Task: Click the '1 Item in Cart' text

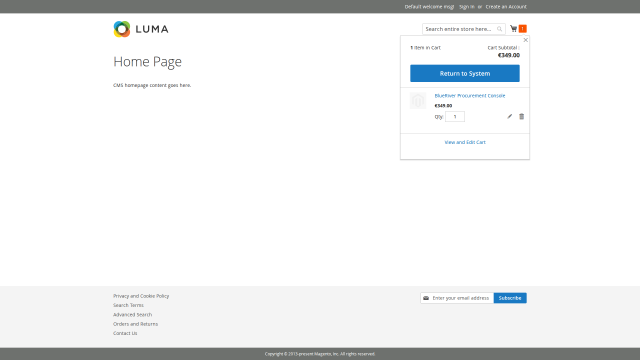Action: [425, 48]
